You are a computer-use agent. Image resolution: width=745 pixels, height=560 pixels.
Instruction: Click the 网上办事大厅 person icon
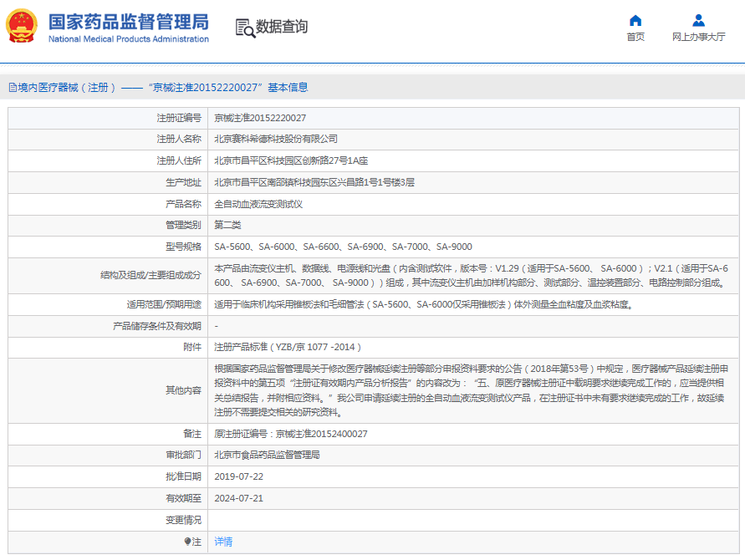click(698, 20)
